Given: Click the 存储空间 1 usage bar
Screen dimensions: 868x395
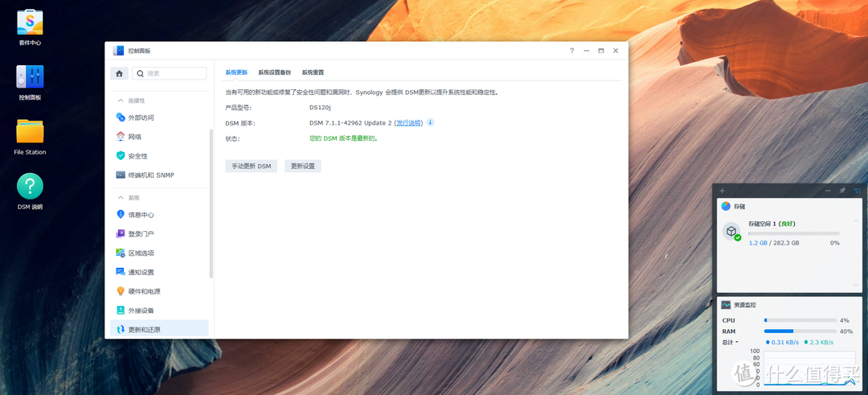Looking at the screenshot, I should click(794, 233).
